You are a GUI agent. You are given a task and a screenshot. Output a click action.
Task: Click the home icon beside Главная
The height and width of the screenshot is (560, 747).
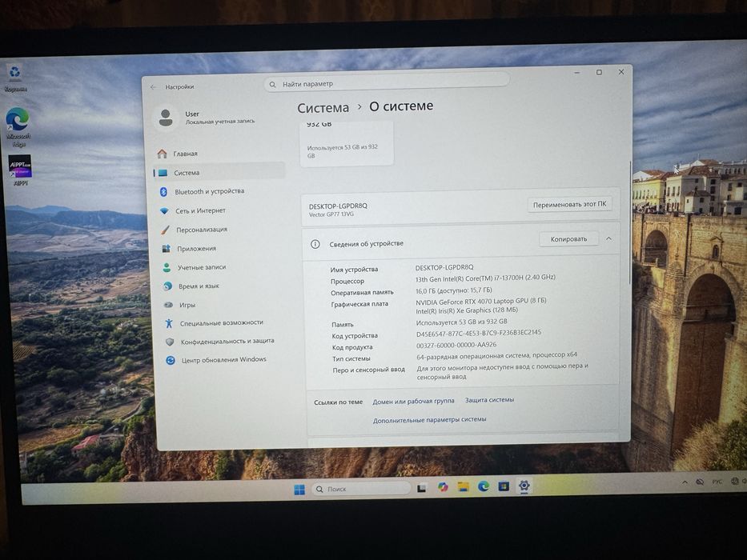tap(162, 154)
